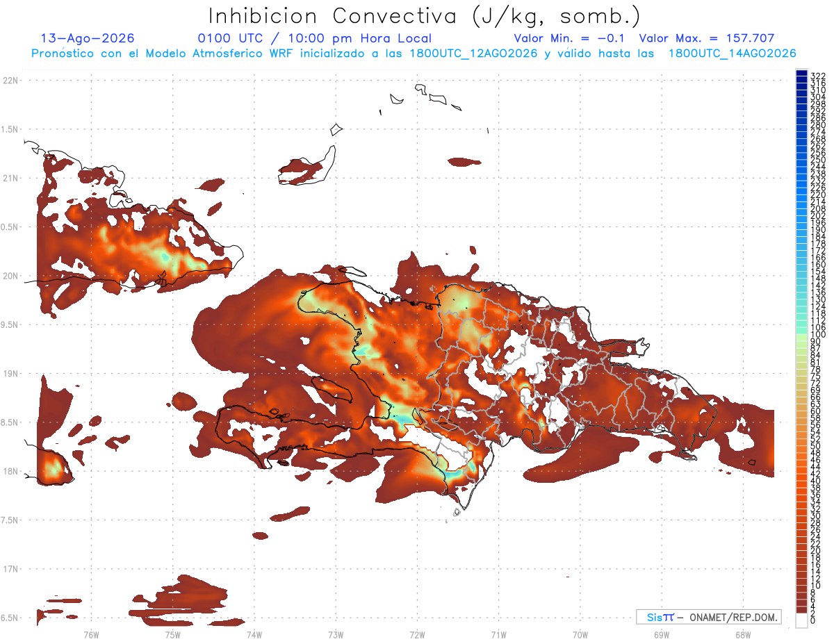
Task: Click the '20' value on the color scale
Action: 816,550
